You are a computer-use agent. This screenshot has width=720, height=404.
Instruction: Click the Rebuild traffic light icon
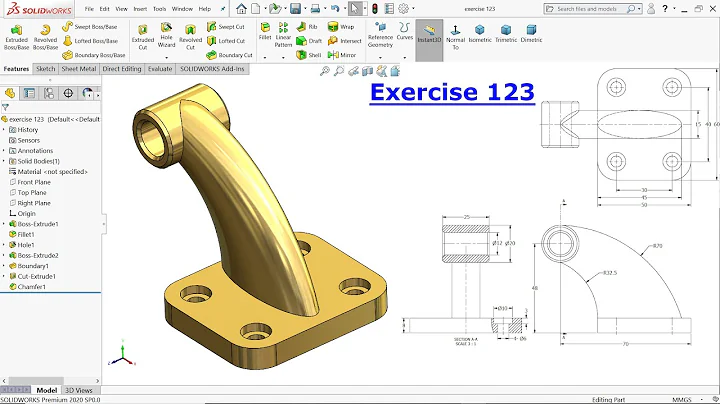click(375, 8)
